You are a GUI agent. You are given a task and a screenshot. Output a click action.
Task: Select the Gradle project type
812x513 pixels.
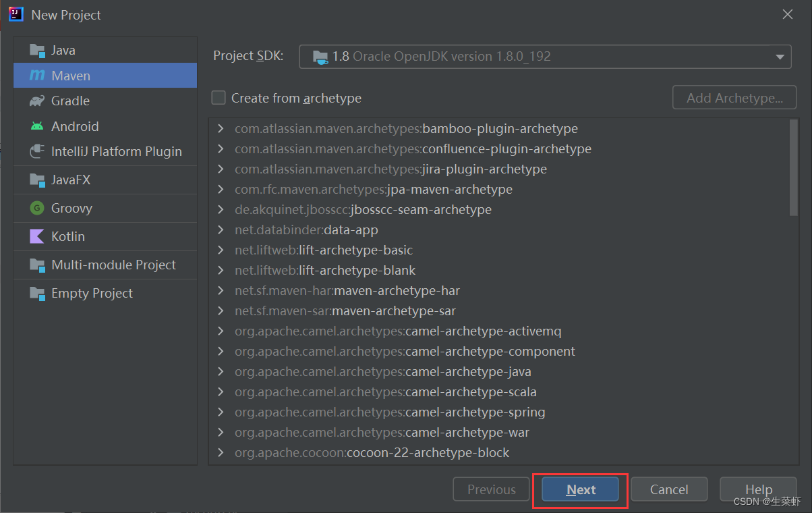(105, 101)
